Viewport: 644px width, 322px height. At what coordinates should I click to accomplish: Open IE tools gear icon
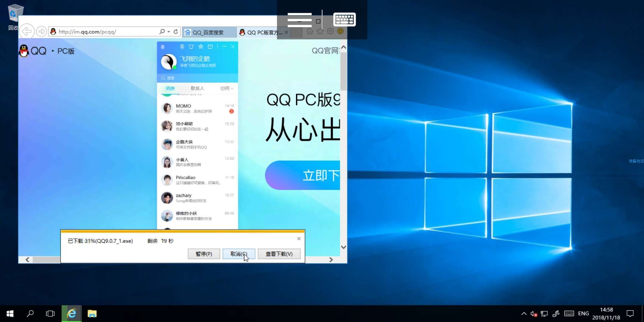(x=330, y=31)
